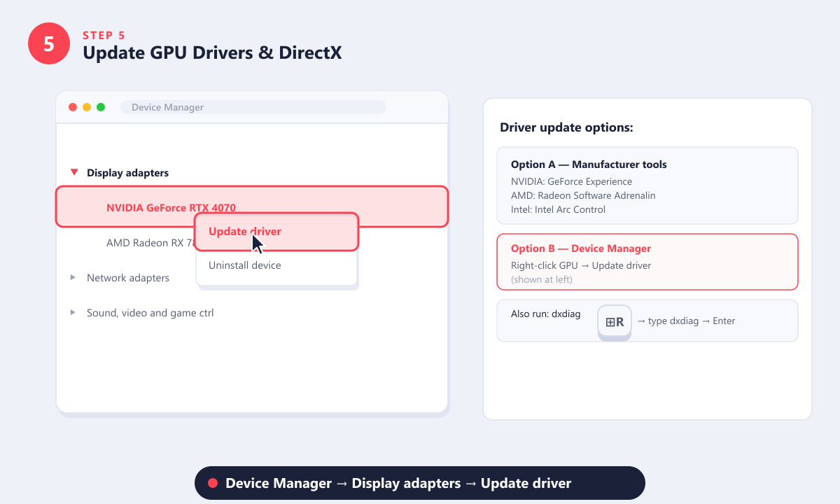
Task: Click the green traffic-light window dot
Action: [101, 107]
